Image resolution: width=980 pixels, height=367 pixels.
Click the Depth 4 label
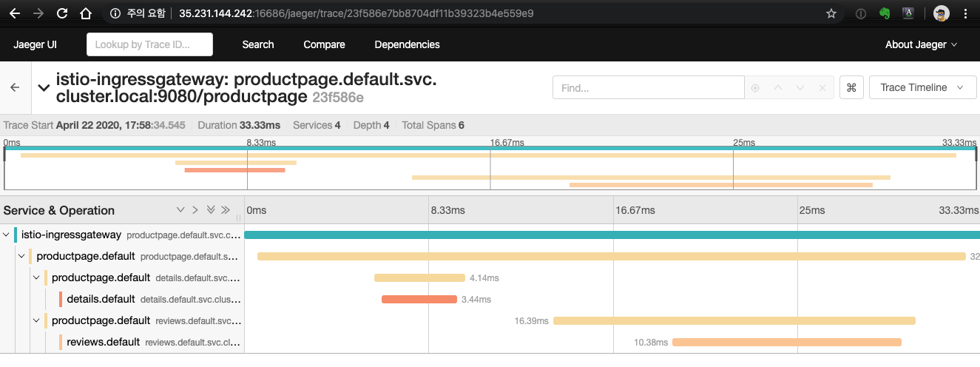click(371, 125)
